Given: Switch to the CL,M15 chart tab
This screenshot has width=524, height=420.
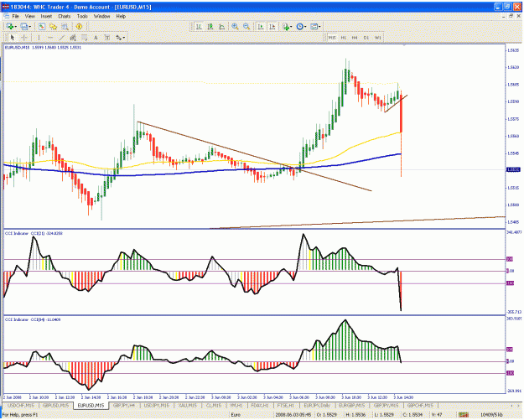Looking at the screenshot, I should click(214, 405).
